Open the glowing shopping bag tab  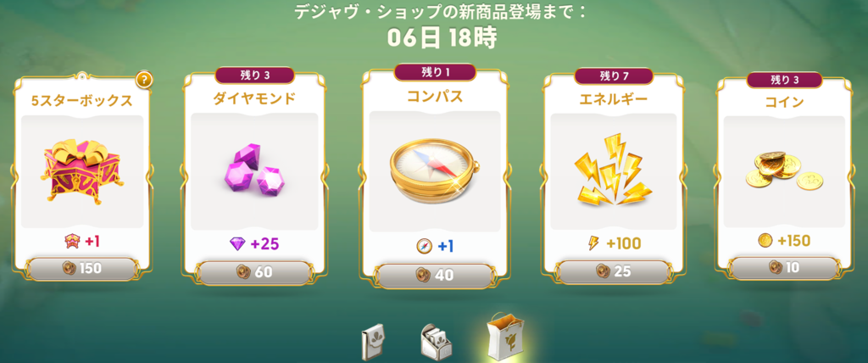pos(505,337)
